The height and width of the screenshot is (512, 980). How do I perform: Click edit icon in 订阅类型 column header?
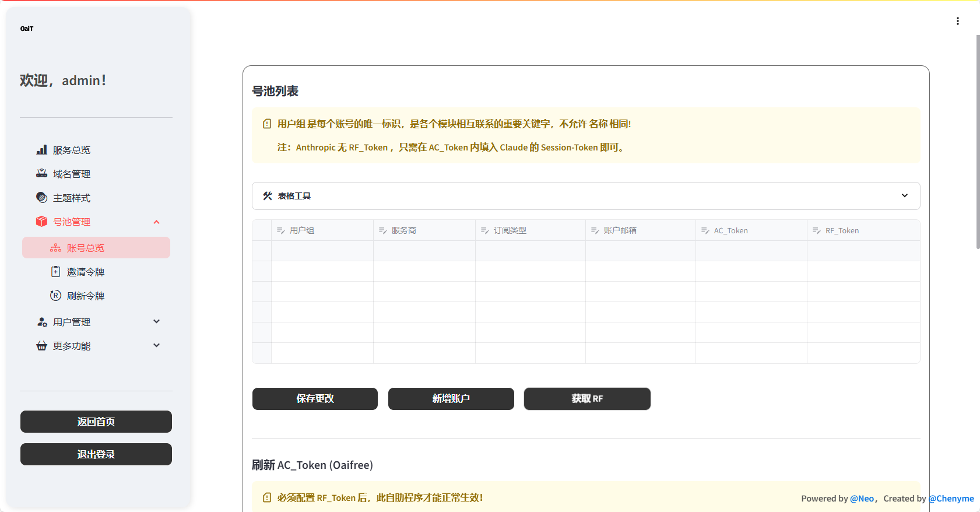(485, 230)
